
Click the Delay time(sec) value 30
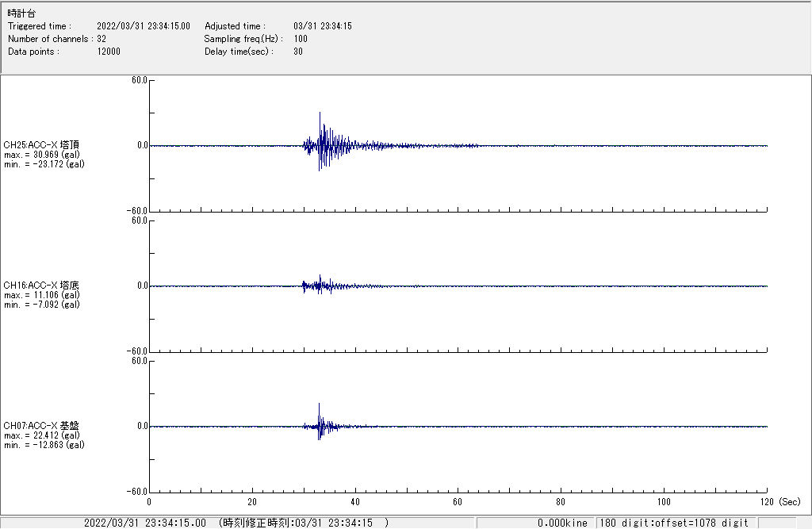[298, 52]
